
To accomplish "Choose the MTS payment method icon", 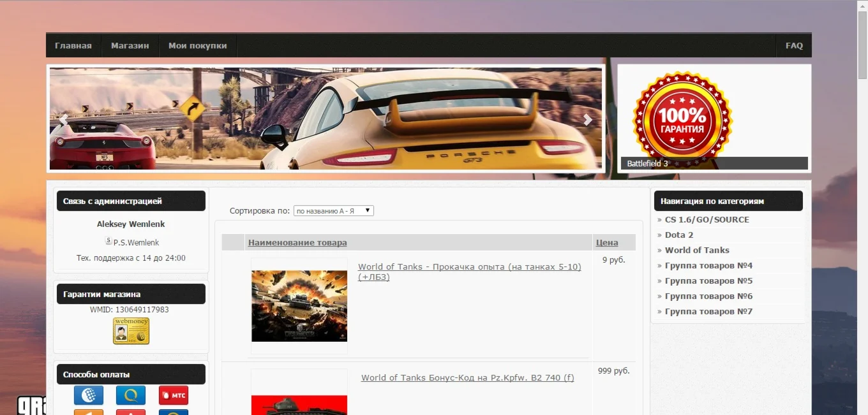I will coord(174,395).
